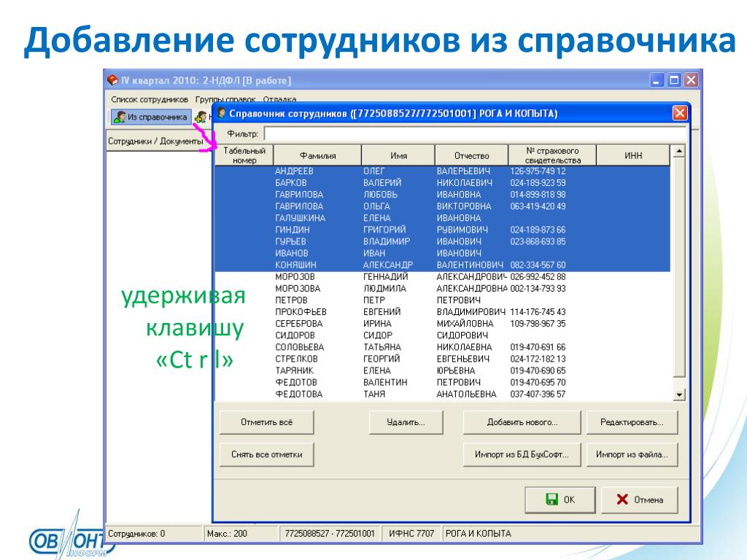This screenshot has height=560, width=747.
Task: Select the row 'АНДРЕЕВ'
Action: click(443, 171)
